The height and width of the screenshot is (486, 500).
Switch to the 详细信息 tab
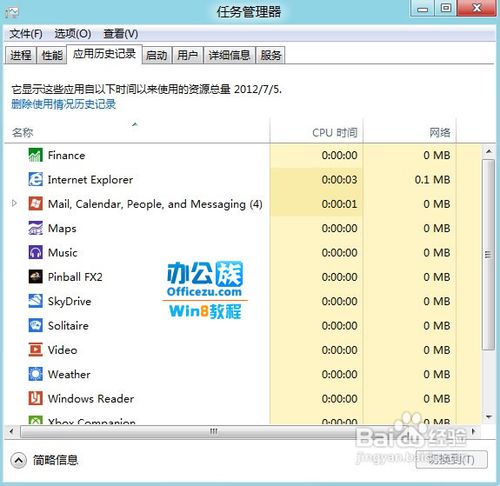229,55
